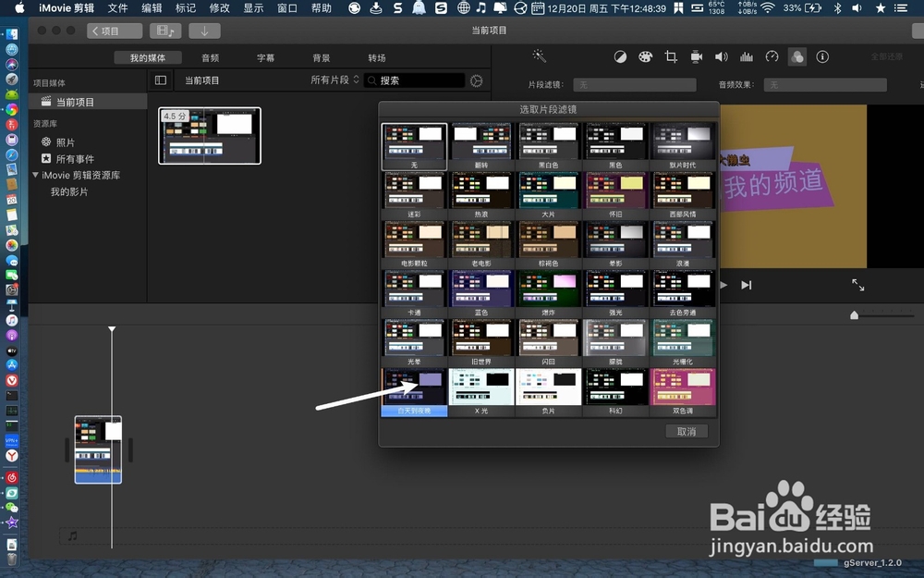Click 全部还原 reset all button
Screen dimensions: 924x578
click(x=887, y=56)
